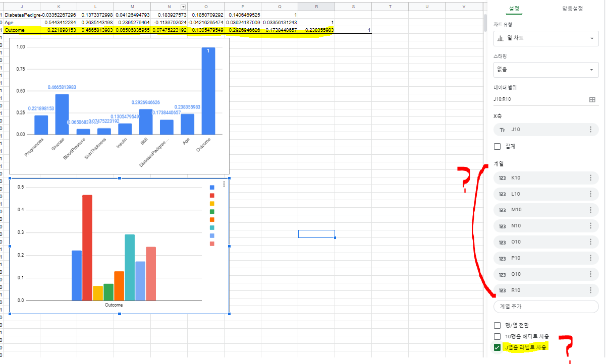
Task: Click cell 0.1406469525 in DiabetesPedigree row
Action: (243, 15)
